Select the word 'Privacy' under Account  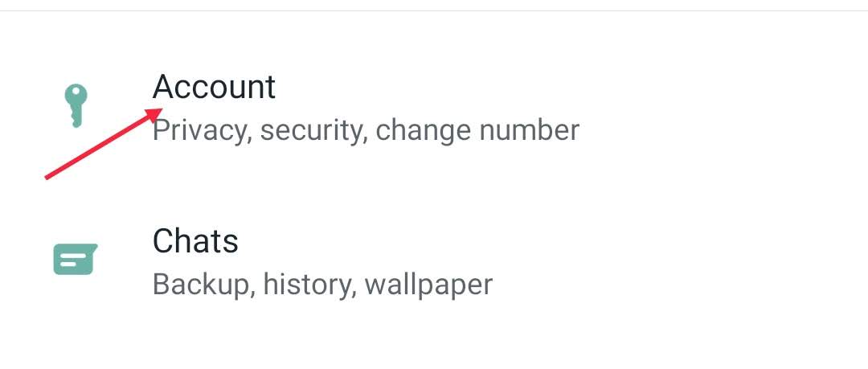pos(199,131)
